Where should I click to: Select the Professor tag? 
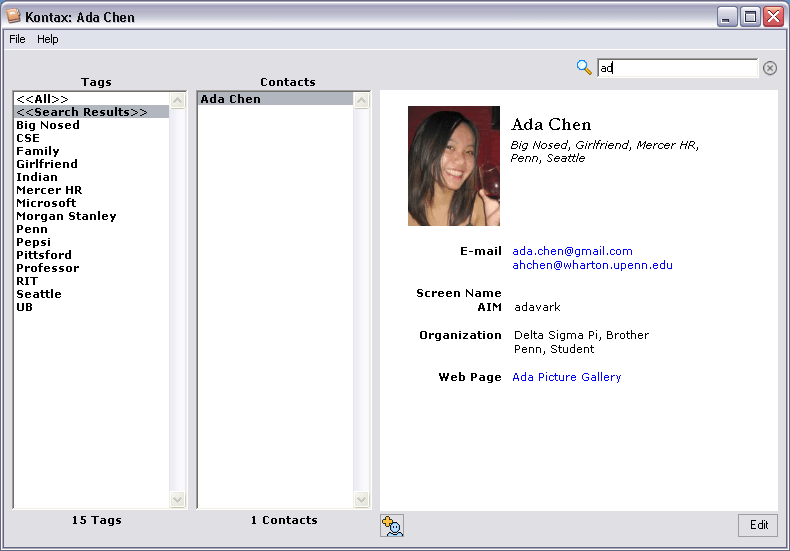tap(91, 268)
